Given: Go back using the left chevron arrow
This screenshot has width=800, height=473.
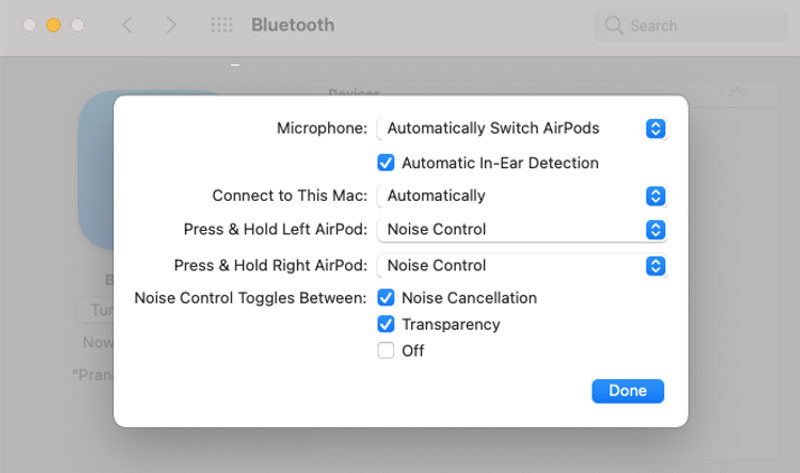Looking at the screenshot, I should tap(128, 25).
